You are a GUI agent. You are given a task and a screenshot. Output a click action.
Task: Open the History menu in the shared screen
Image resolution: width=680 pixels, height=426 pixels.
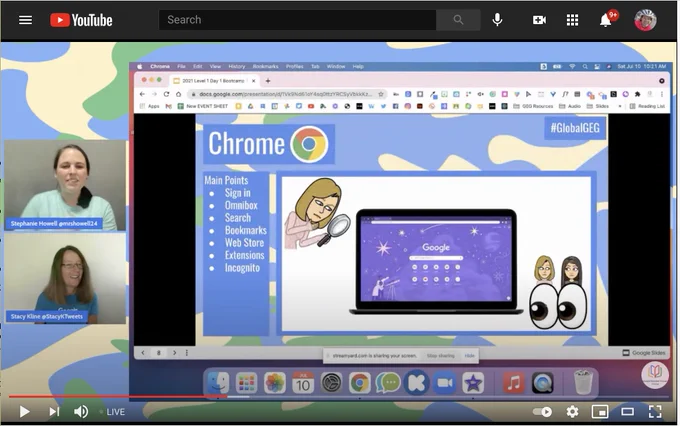click(x=236, y=66)
